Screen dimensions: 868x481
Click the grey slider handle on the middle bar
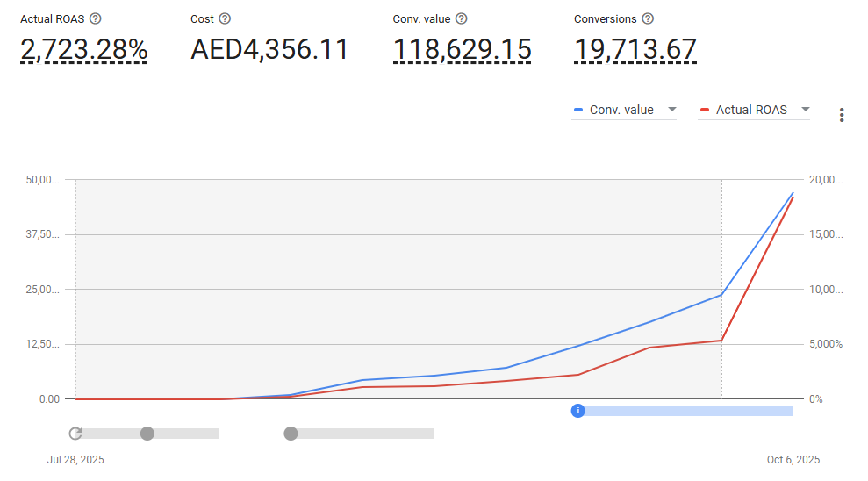coord(291,434)
